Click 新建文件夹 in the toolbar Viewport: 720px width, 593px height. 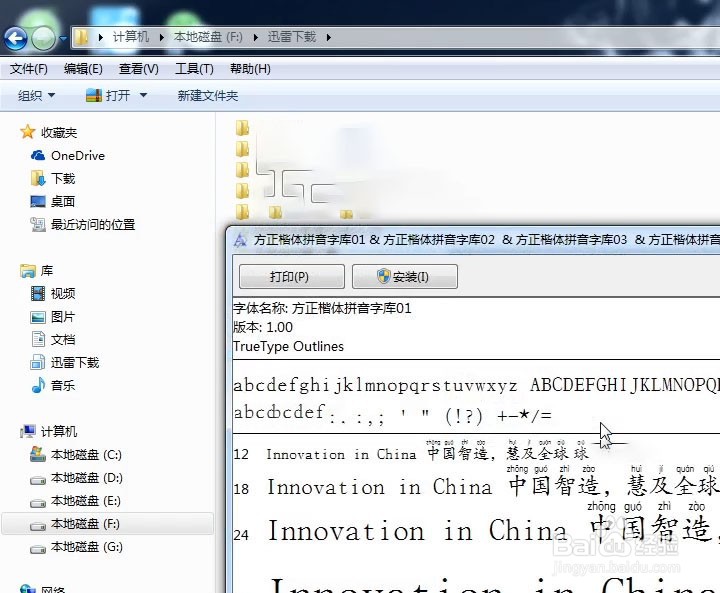click(x=208, y=96)
